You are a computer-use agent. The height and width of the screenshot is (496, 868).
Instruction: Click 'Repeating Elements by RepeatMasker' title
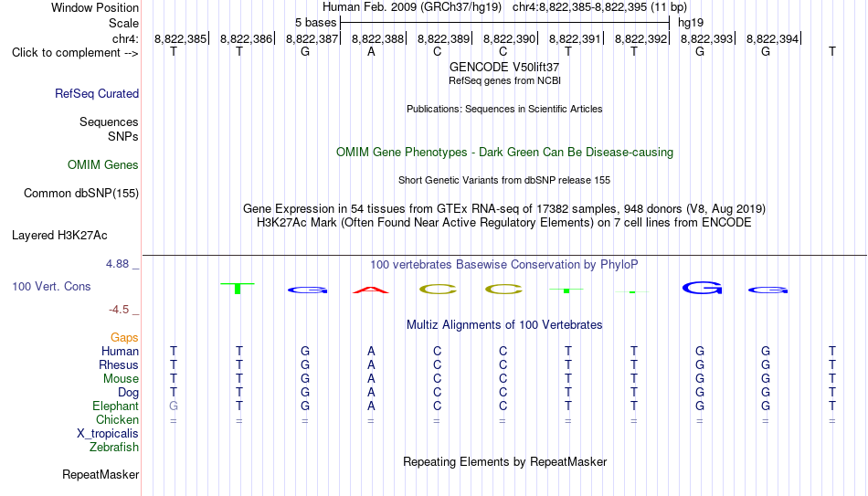pyautogui.click(x=504, y=461)
